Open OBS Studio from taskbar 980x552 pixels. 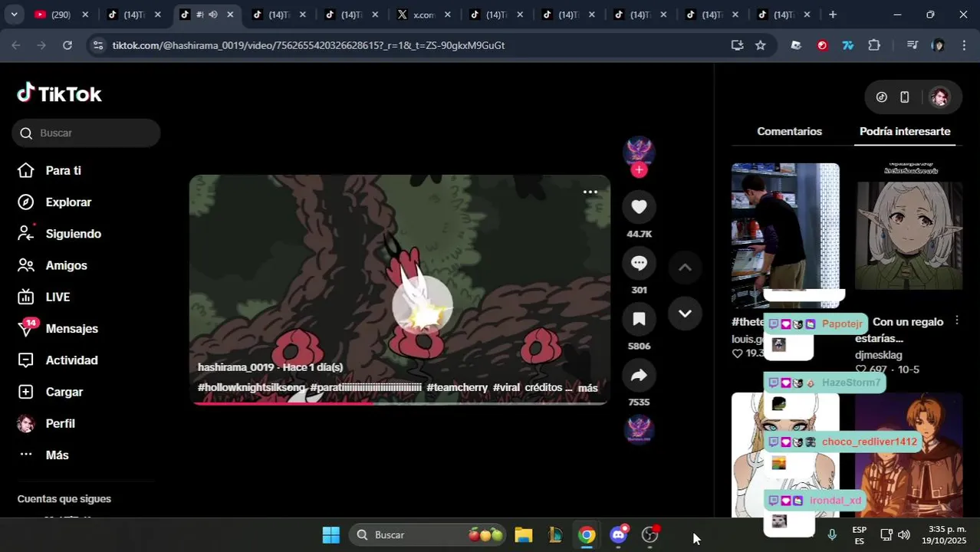650,535
